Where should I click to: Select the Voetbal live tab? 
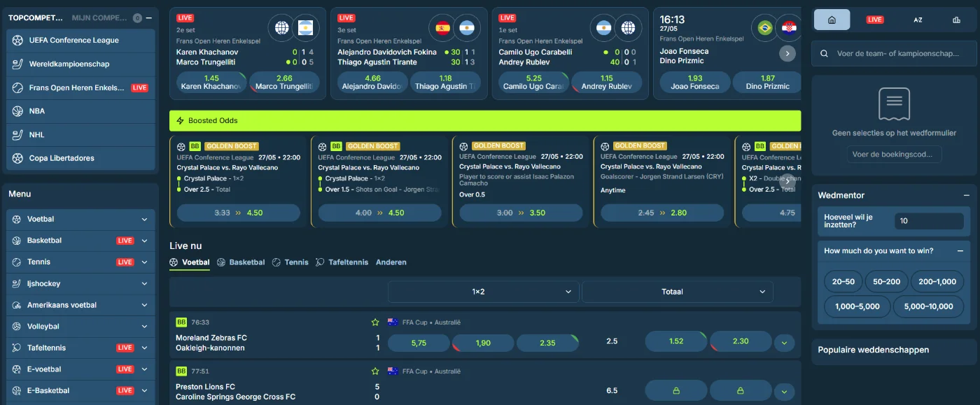coord(190,262)
